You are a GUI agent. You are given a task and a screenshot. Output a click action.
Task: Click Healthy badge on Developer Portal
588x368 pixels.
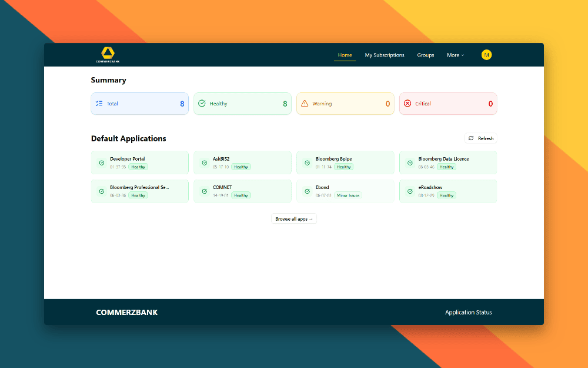tap(138, 167)
